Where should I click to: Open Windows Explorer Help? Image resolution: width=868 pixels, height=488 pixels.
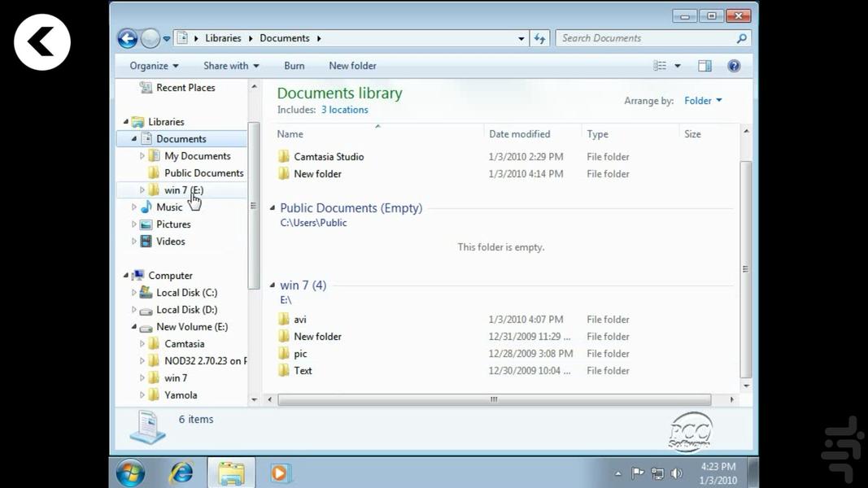734,66
